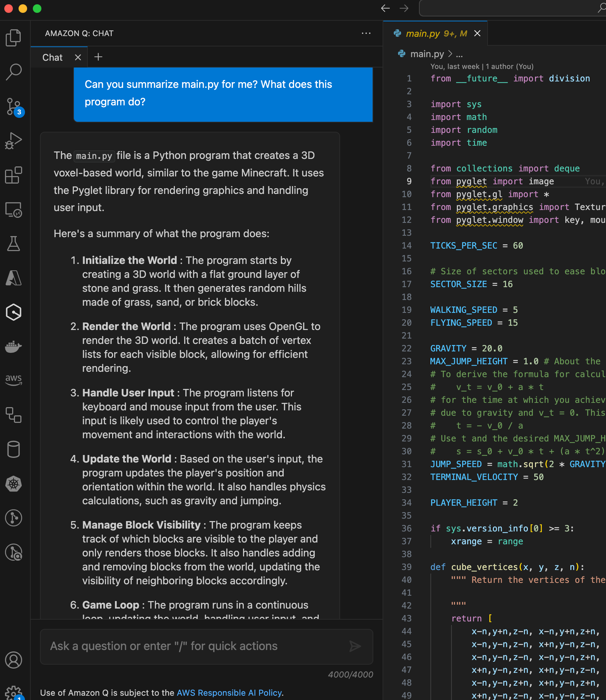Select the Amazon Q hexagon icon
The width and height of the screenshot is (606, 700).
click(14, 312)
